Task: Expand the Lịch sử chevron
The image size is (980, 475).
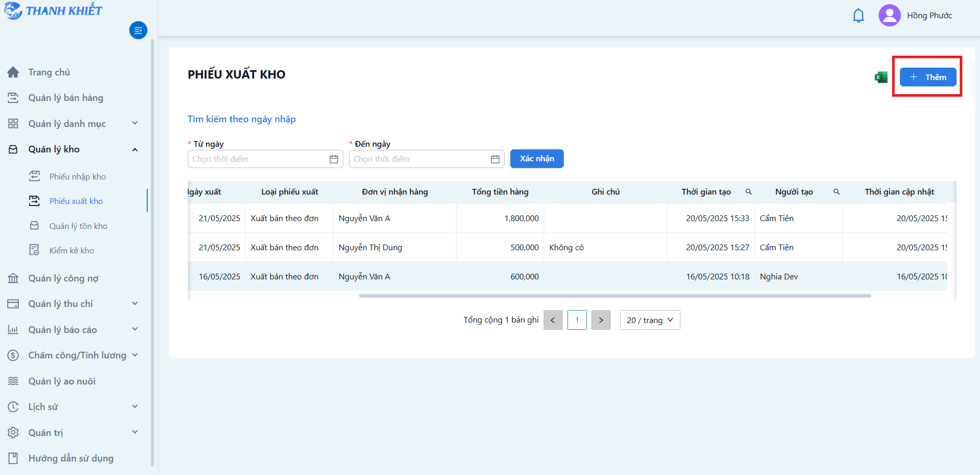Action: (135, 406)
